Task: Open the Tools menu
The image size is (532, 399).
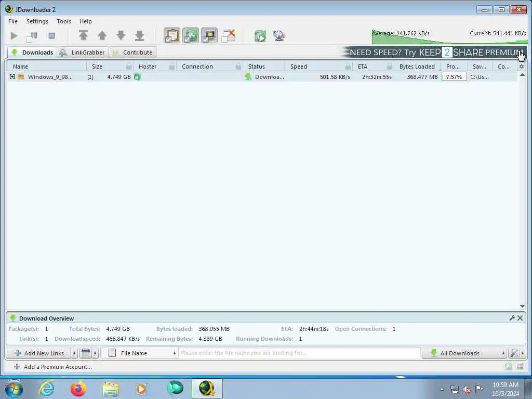Action: coord(64,21)
